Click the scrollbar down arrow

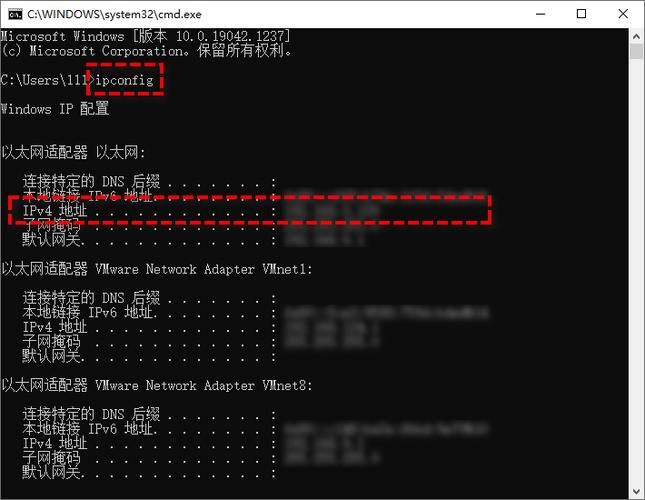636,491
